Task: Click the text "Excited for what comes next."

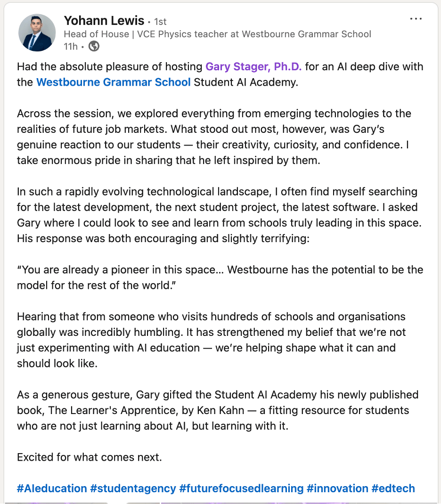Action: click(90, 457)
